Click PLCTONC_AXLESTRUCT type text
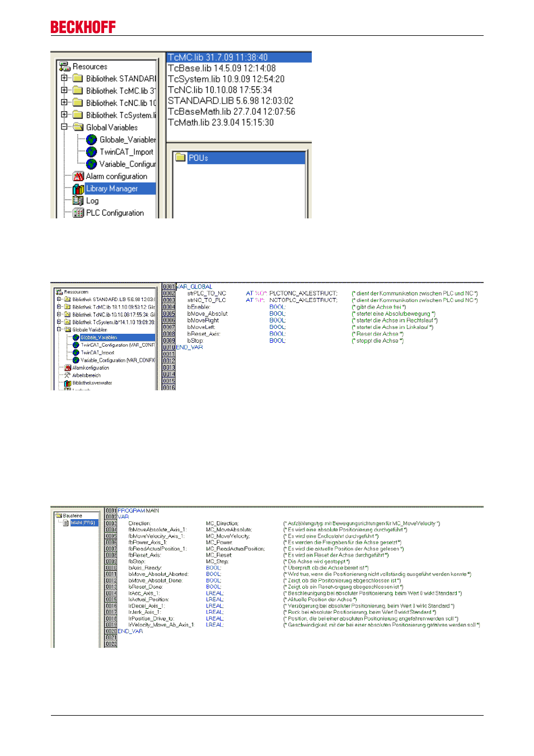The image size is (534, 756). [303, 293]
